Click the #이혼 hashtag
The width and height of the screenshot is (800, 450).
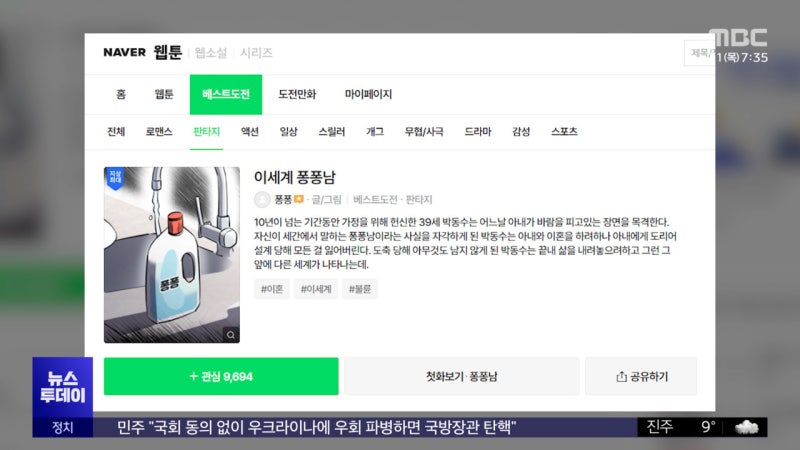pos(272,289)
